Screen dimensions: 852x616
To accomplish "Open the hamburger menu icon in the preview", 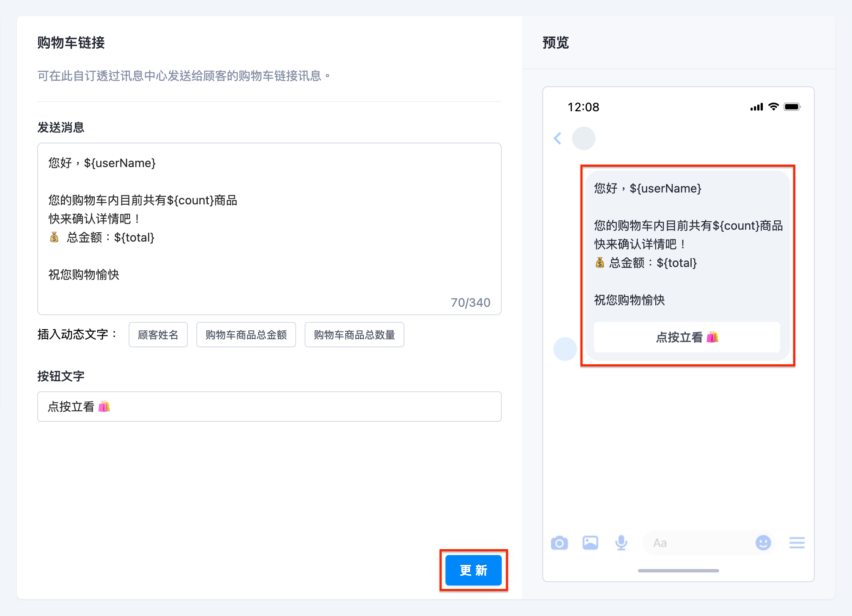I will pyautogui.click(x=797, y=543).
